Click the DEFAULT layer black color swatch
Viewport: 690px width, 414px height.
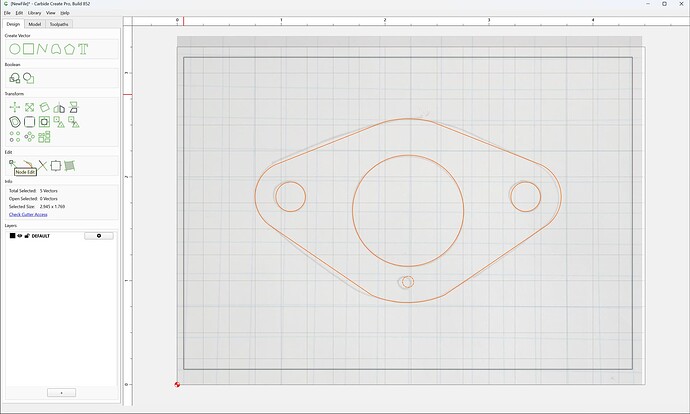pyautogui.click(x=12, y=236)
